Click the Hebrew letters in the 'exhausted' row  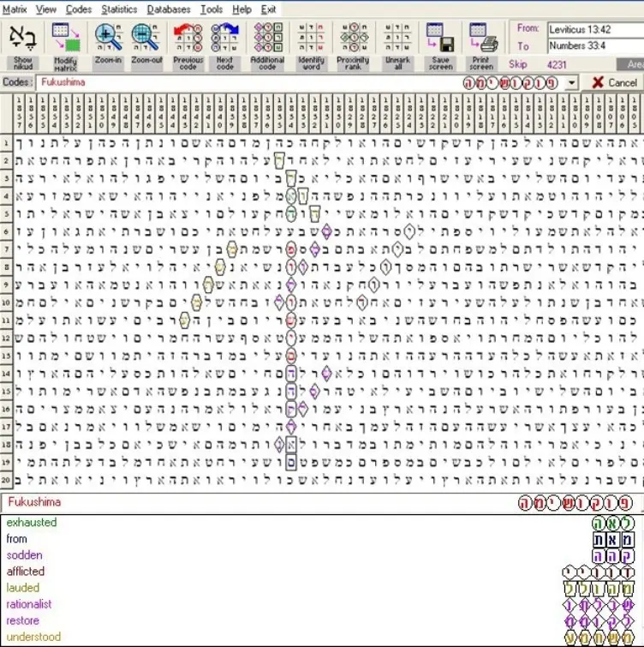pyautogui.click(x=613, y=524)
